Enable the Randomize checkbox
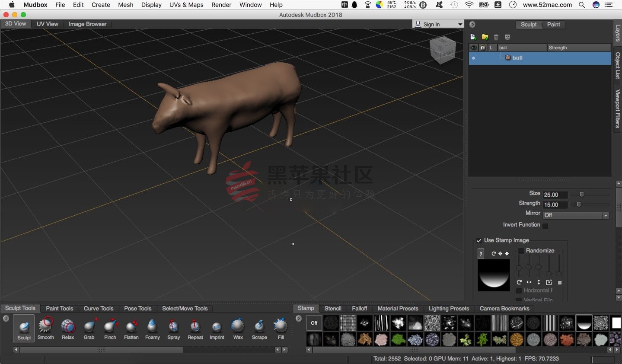622x364 pixels. point(521,251)
